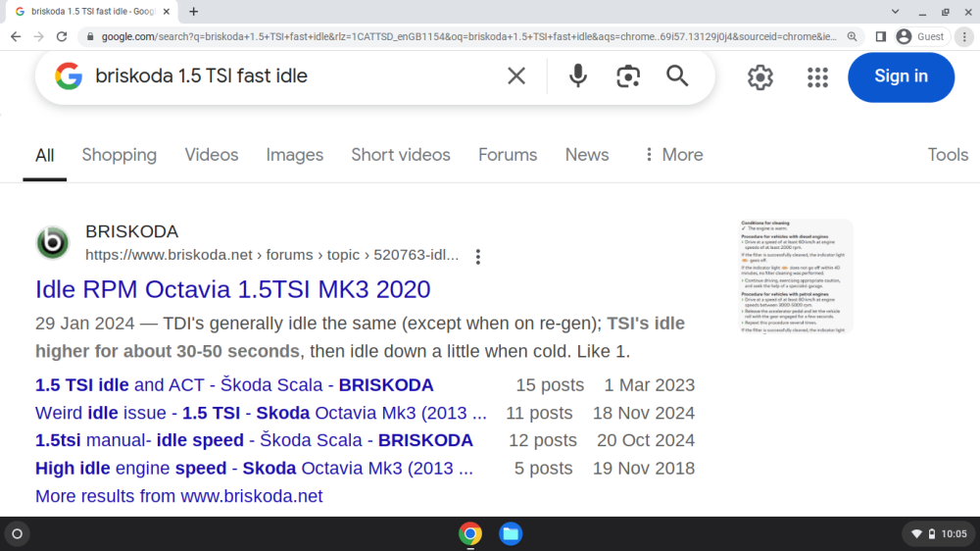This screenshot has height=551, width=980.
Task: Close the briskoda search browser tab
Action: click(167, 11)
